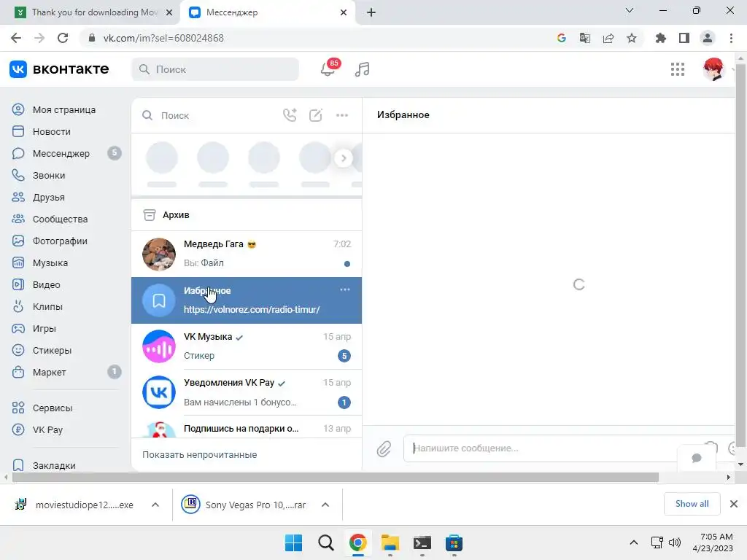Open the Windows Start menu

[x=293, y=542]
